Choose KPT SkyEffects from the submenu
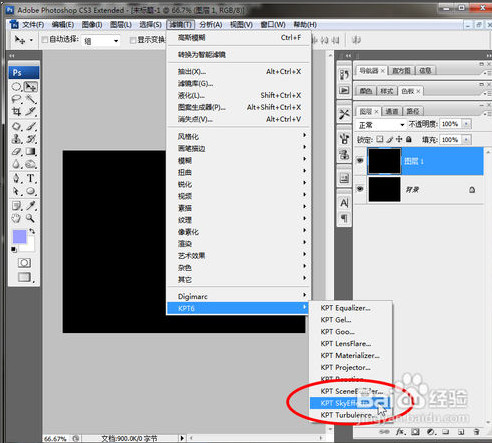 pyautogui.click(x=350, y=403)
